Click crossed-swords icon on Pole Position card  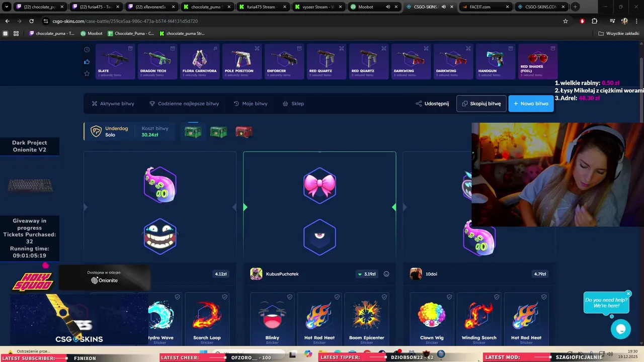[x=257, y=48]
